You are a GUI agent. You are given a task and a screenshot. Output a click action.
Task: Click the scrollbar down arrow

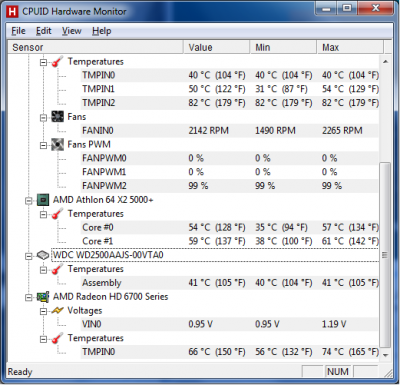pos(385,355)
